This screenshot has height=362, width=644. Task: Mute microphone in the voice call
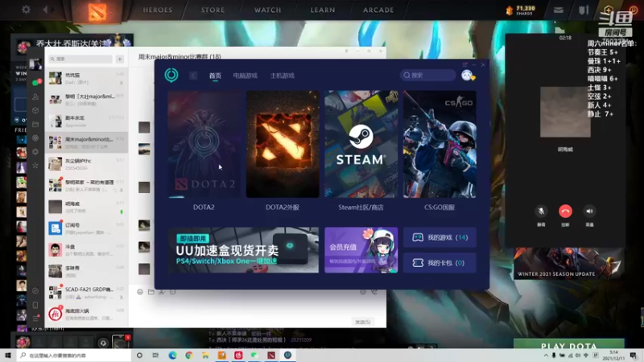point(541,211)
